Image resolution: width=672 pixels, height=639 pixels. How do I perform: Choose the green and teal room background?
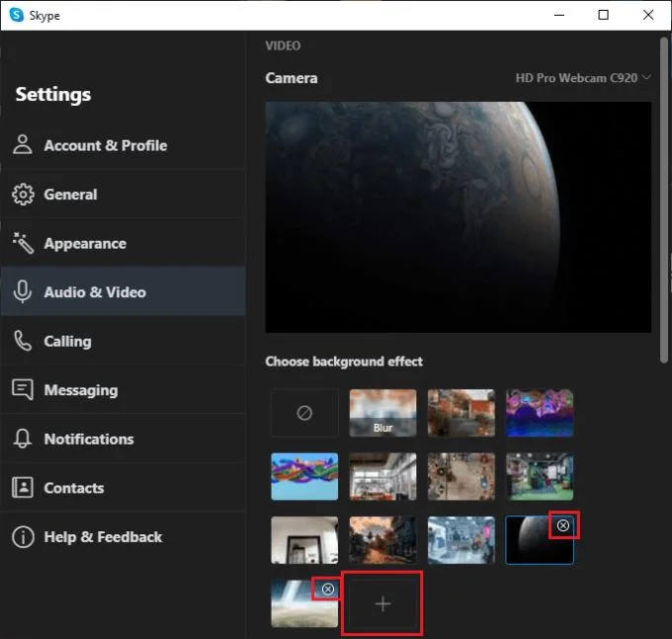pyautogui.click(x=540, y=476)
